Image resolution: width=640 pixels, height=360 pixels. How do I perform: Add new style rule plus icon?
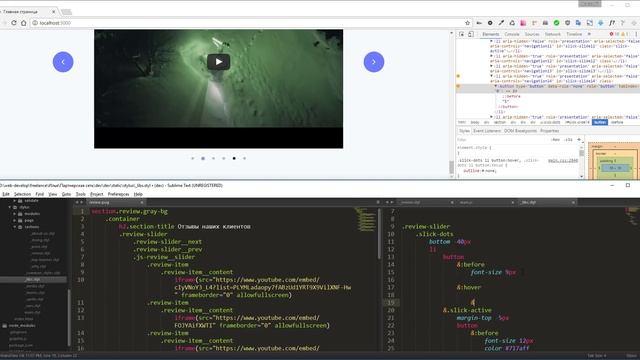pyautogui.click(x=579, y=140)
